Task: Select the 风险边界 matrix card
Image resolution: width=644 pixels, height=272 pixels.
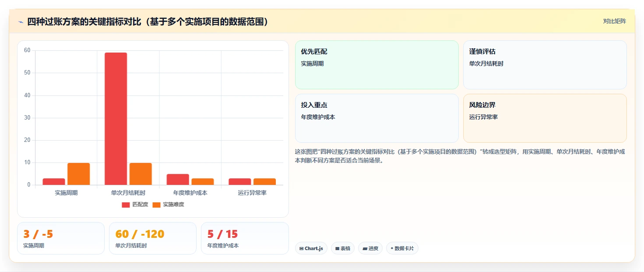Action: [x=545, y=118]
